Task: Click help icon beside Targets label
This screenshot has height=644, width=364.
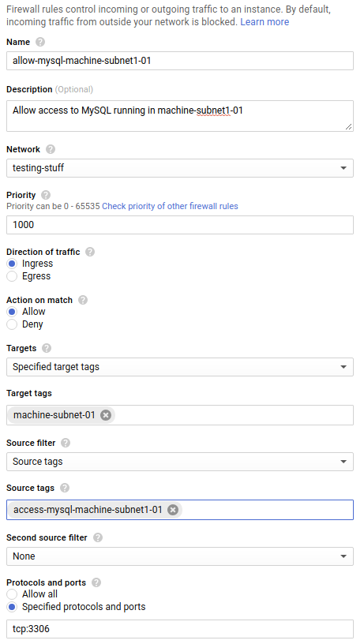Action: point(47,348)
